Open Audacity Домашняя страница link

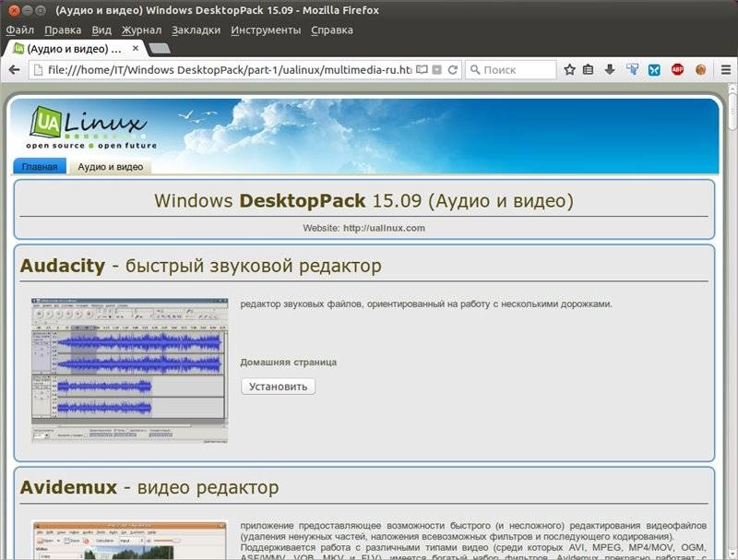(x=288, y=363)
